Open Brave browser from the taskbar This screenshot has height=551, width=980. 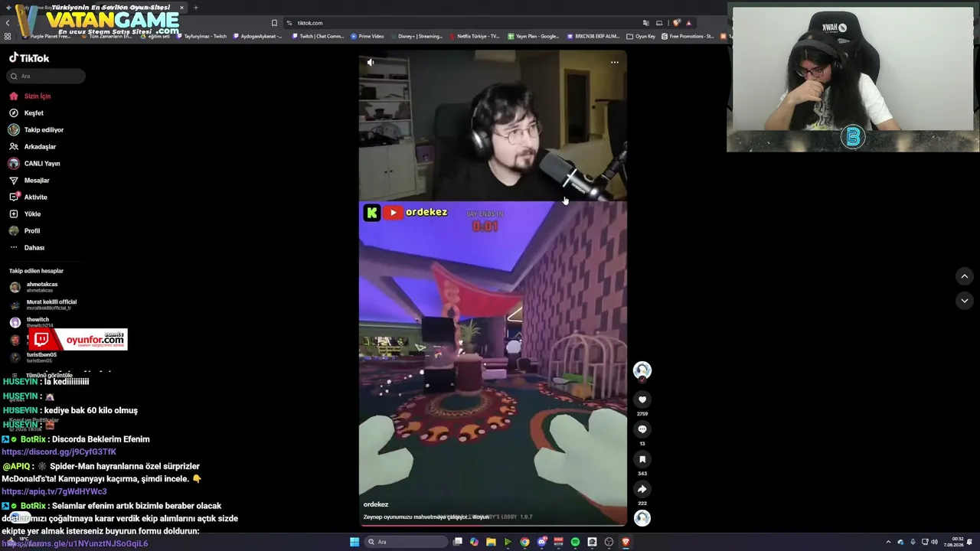[x=626, y=542]
